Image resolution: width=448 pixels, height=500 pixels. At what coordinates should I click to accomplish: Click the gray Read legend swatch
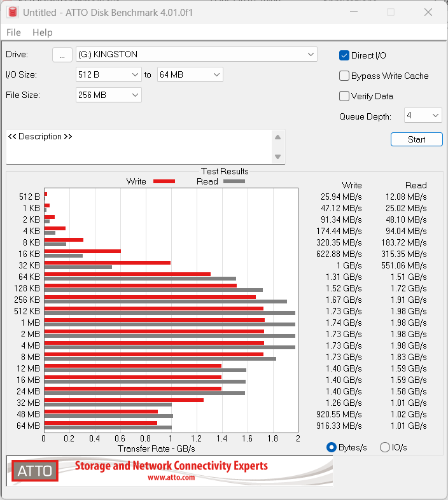234,181
